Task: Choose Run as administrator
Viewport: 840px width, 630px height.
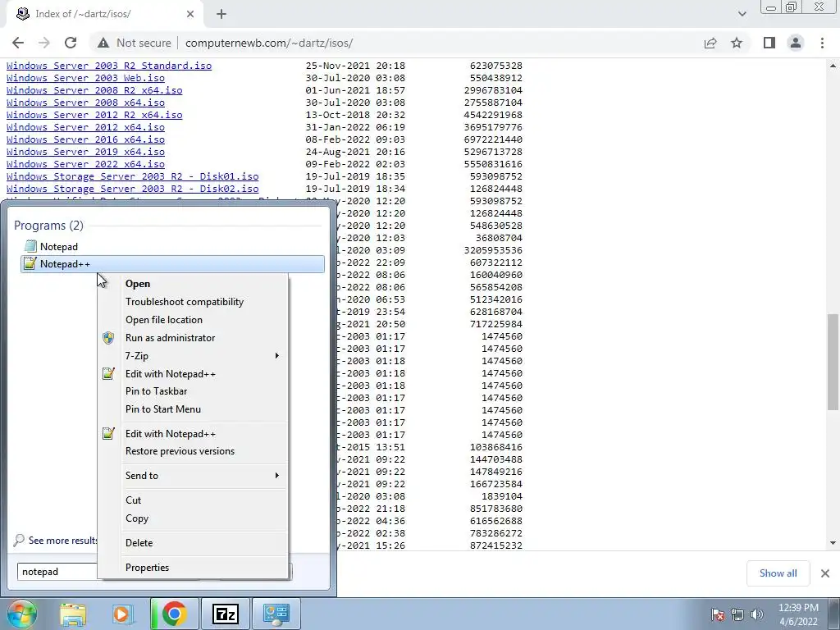Action: click(193, 338)
